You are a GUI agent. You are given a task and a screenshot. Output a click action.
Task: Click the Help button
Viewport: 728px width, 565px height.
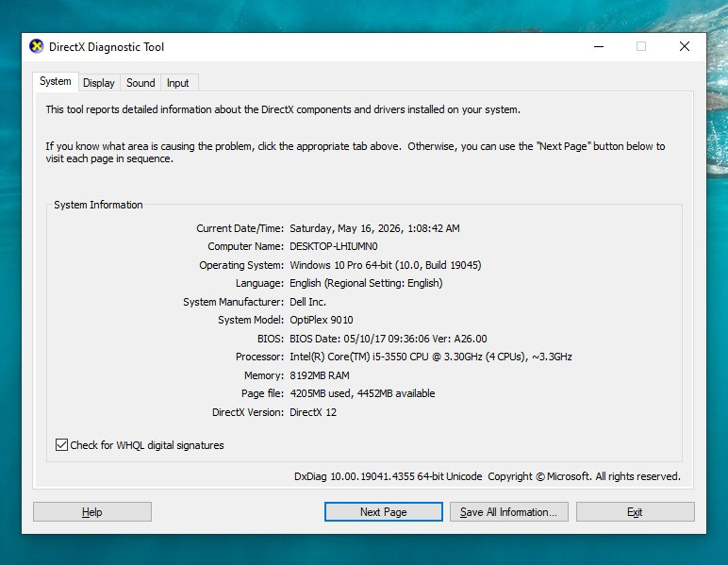[x=91, y=511]
